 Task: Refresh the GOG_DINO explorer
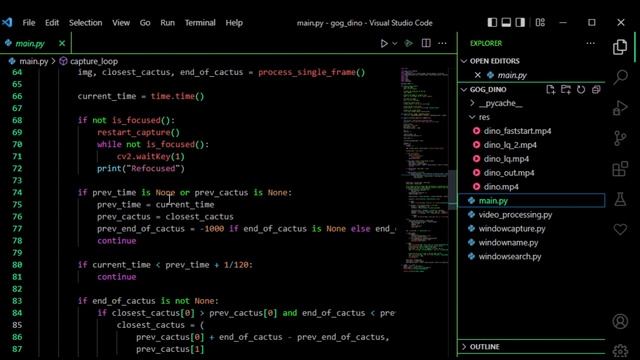tap(581, 89)
